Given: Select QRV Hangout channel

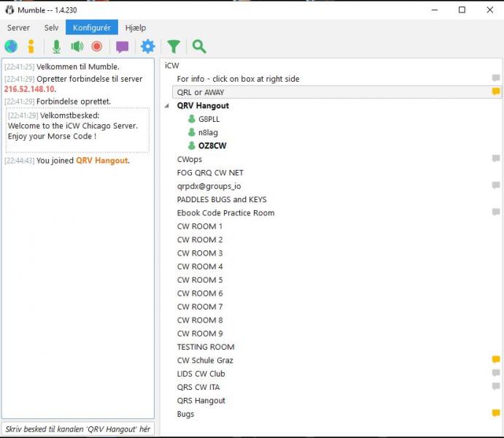Looking at the screenshot, I should point(203,105).
